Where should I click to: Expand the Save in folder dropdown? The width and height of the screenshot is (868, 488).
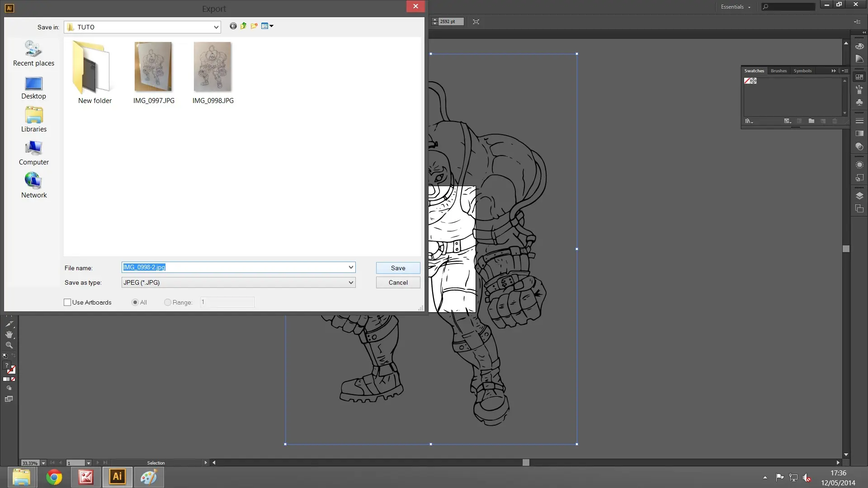216,27
